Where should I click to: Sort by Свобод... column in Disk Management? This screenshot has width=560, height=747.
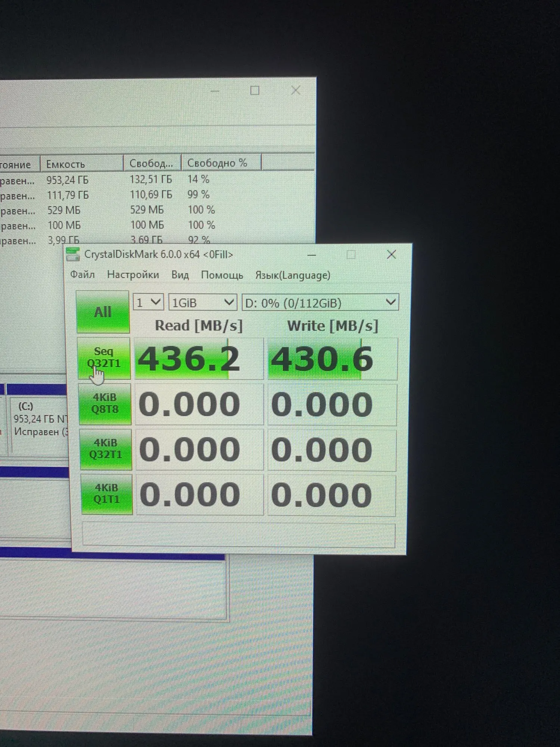click(152, 163)
